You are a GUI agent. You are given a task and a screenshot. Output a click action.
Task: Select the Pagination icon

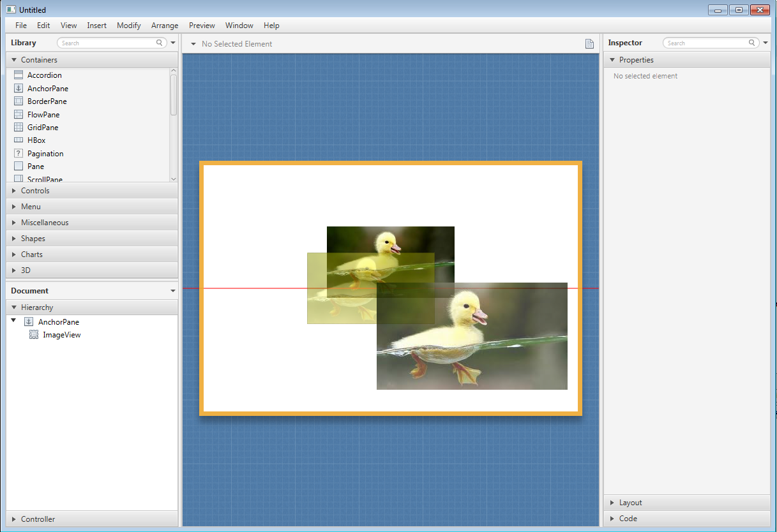pyautogui.click(x=19, y=154)
